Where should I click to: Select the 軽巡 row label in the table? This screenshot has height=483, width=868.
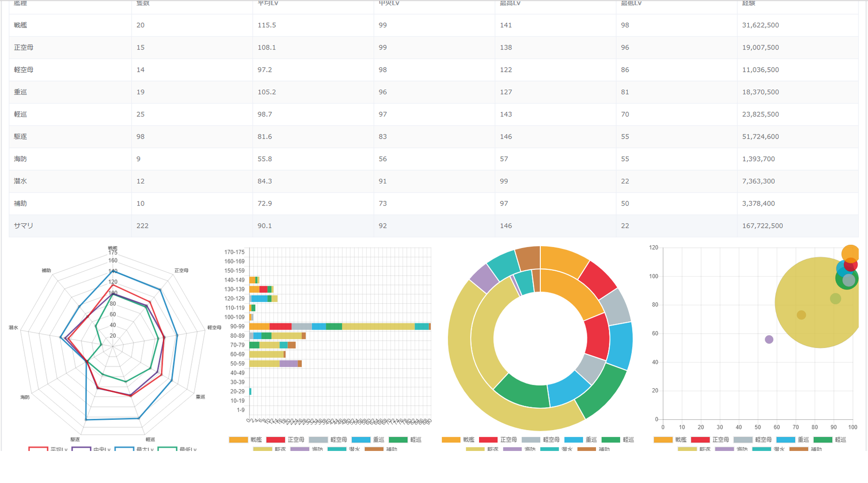tap(20, 114)
